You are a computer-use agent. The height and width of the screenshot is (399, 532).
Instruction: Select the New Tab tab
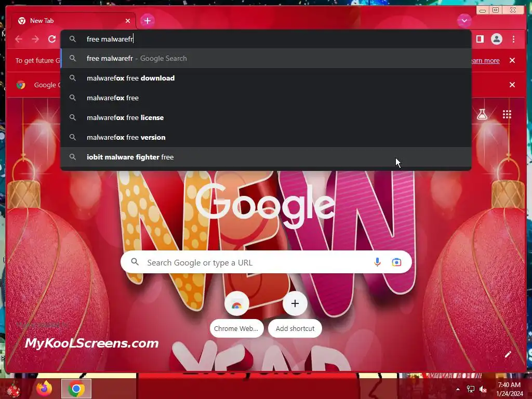[x=74, y=21]
